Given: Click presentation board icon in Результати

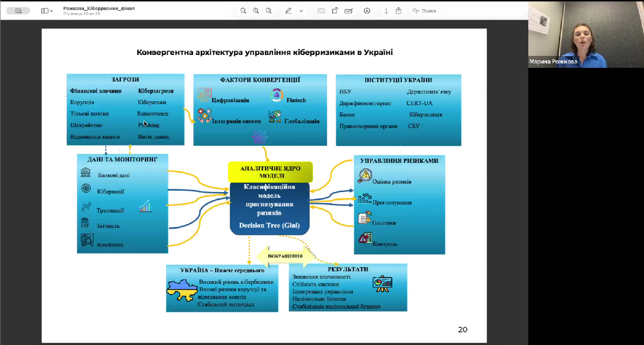Looking at the screenshot, I should 382,284.
